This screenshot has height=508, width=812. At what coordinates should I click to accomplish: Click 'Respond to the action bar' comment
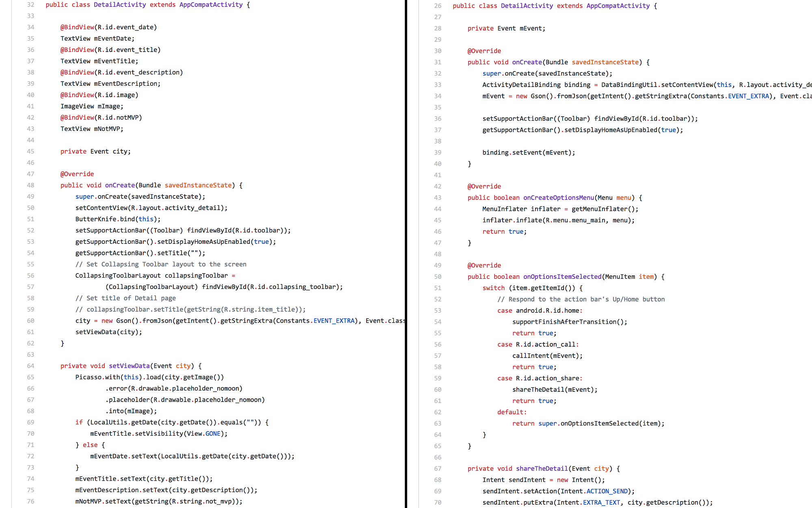pyautogui.click(x=581, y=299)
